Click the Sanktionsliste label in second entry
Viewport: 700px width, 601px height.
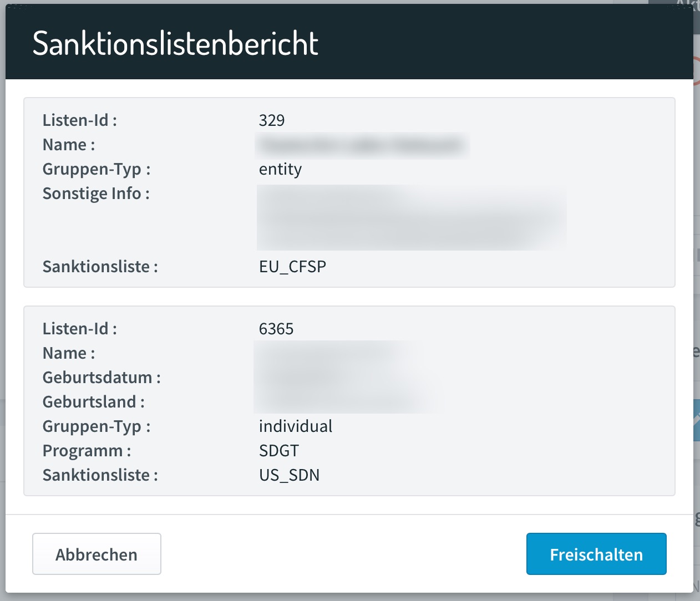100,475
